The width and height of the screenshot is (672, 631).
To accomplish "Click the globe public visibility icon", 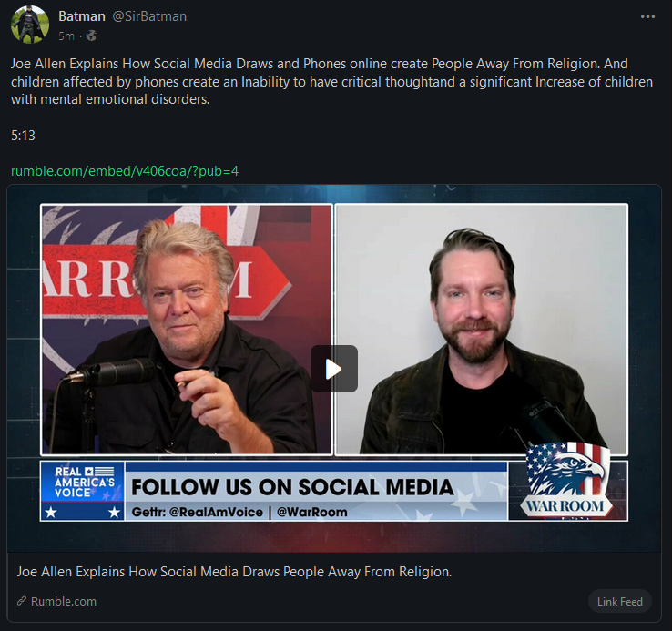I will click(91, 36).
